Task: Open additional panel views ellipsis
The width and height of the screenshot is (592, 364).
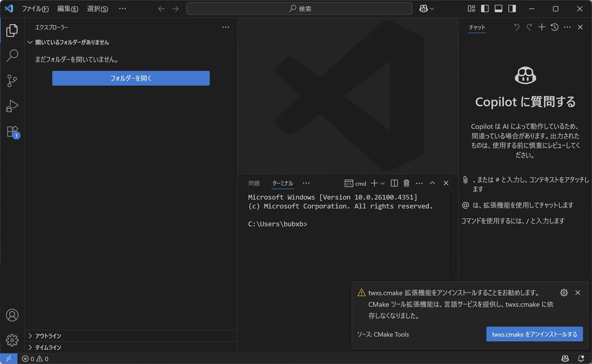Action: click(306, 183)
